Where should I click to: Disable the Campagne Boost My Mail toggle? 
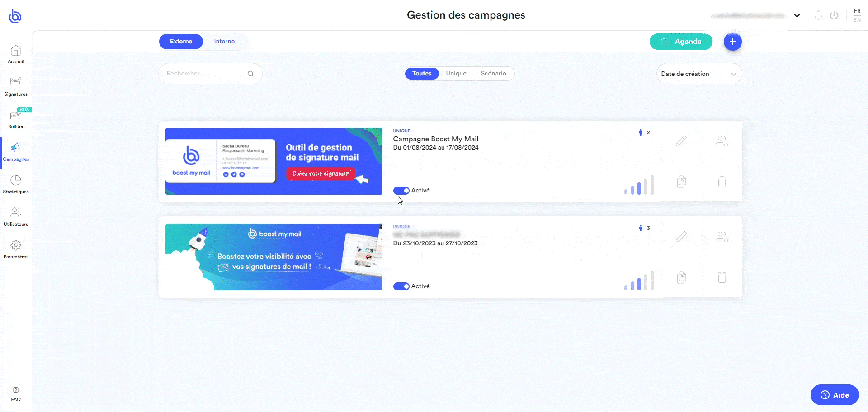[401, 191]
